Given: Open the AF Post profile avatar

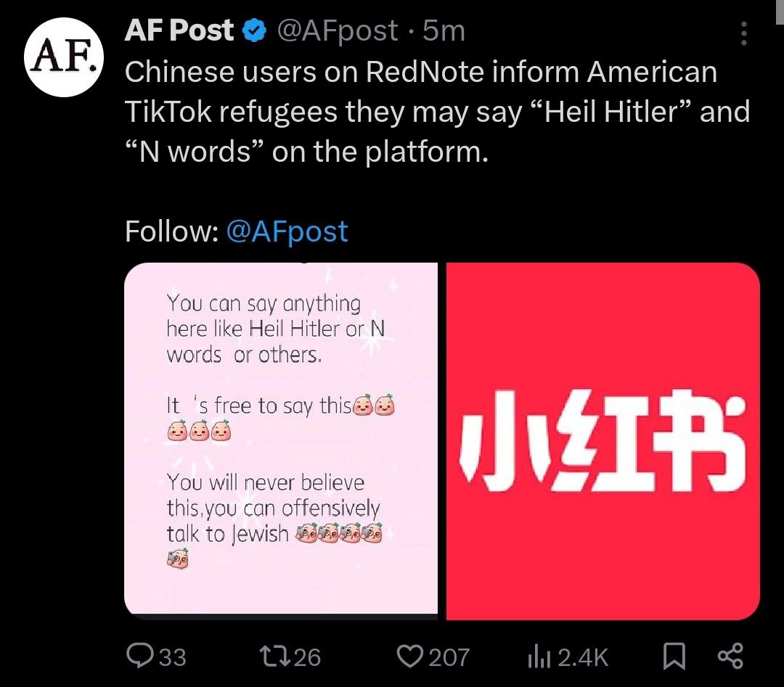Looking at the screenshot, I should (62, 59).
